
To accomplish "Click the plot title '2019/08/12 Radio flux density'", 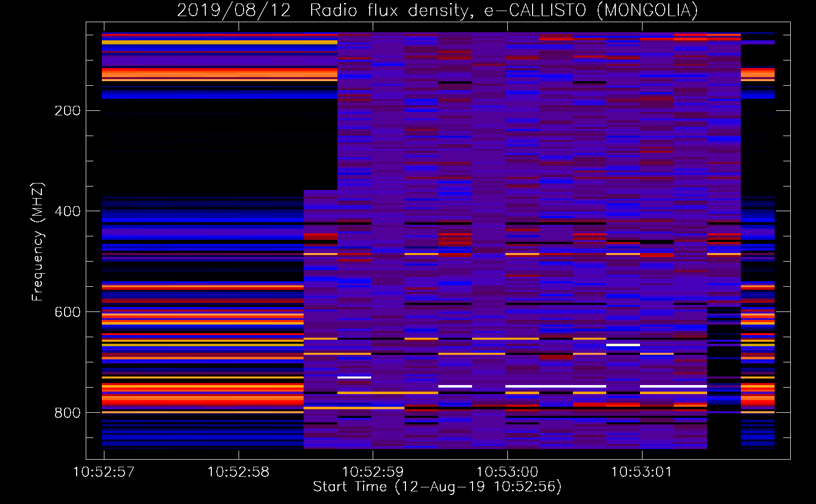I will tap(437, 10).
